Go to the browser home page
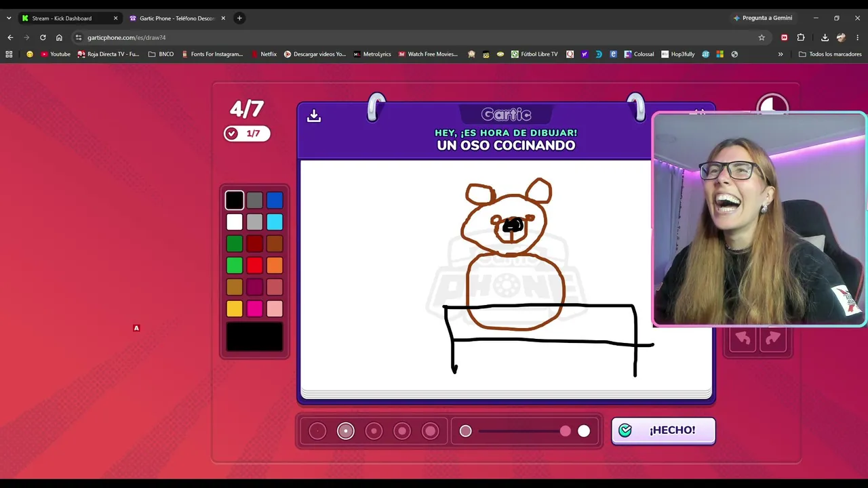This screenshot has width=868, height=488. [59, 37]
